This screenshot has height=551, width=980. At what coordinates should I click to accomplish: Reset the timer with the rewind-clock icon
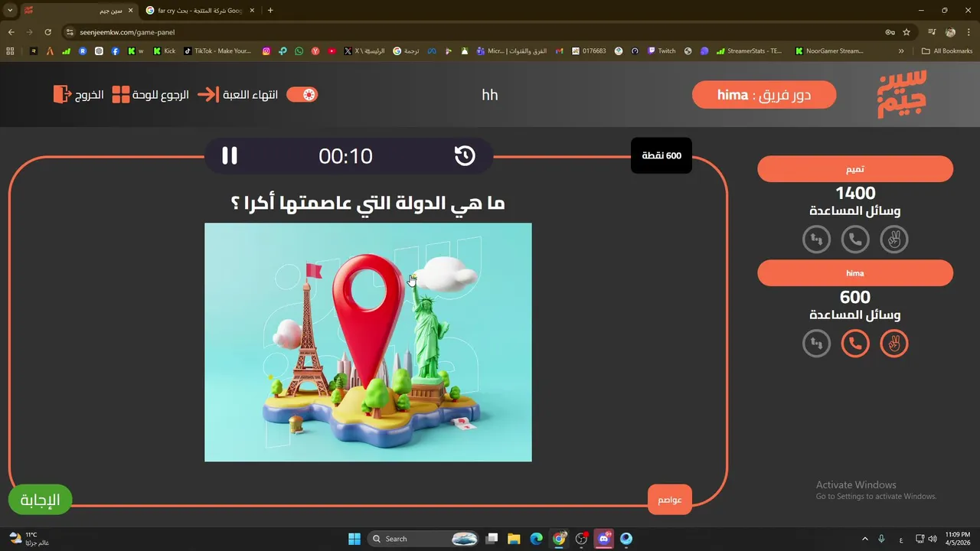465,155
